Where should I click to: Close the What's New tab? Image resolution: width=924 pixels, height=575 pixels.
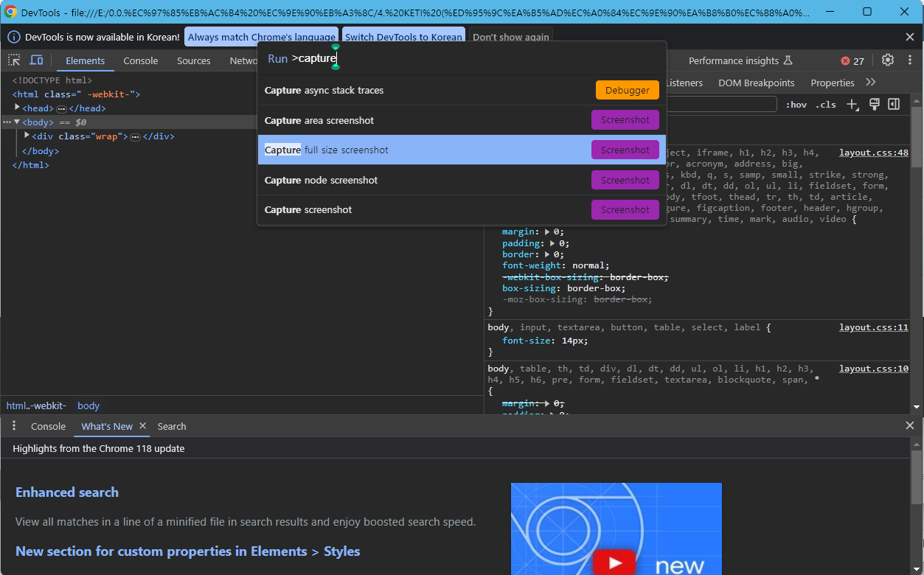[143, 426]
